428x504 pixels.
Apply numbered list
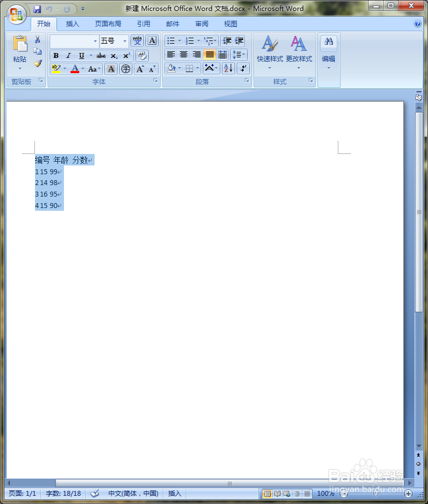pyautogui.click(x=190, y=41)
